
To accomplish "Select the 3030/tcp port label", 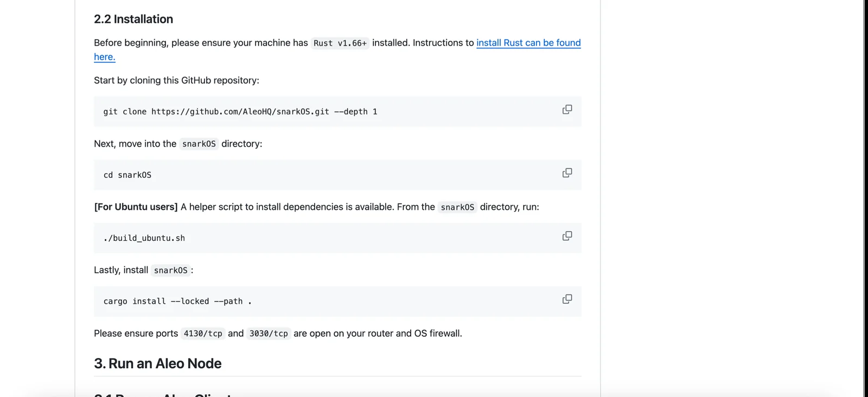I will (x=269, y=334).
